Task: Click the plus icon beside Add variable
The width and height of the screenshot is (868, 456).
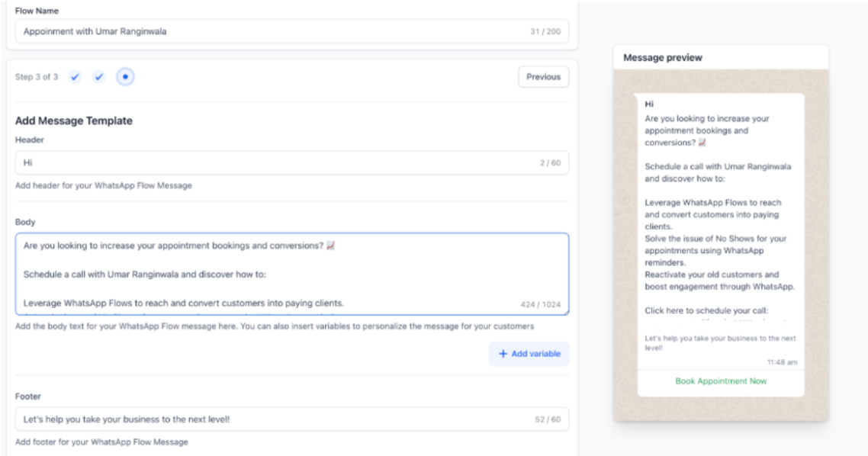Action: pyautogui.click(x=503, y=354)
